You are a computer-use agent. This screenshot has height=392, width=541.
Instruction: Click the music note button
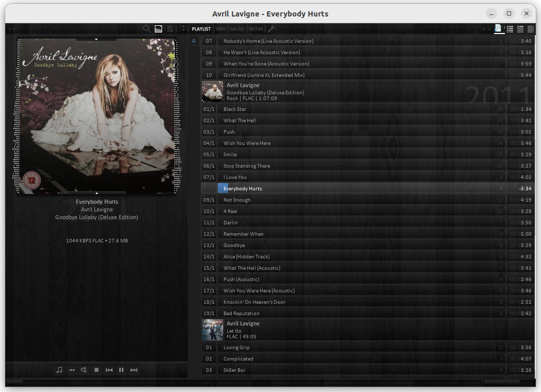click(x=59, y=370)
